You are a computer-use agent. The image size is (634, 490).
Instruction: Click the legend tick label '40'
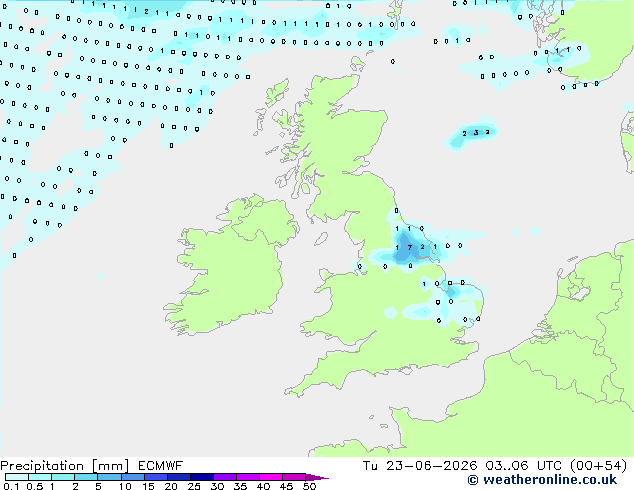pyautogui.click(x=263, y=486)
